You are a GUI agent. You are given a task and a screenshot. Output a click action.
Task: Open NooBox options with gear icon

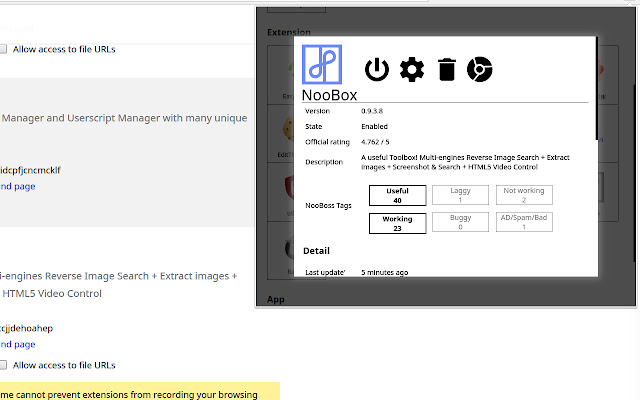(x=411, y=69)
